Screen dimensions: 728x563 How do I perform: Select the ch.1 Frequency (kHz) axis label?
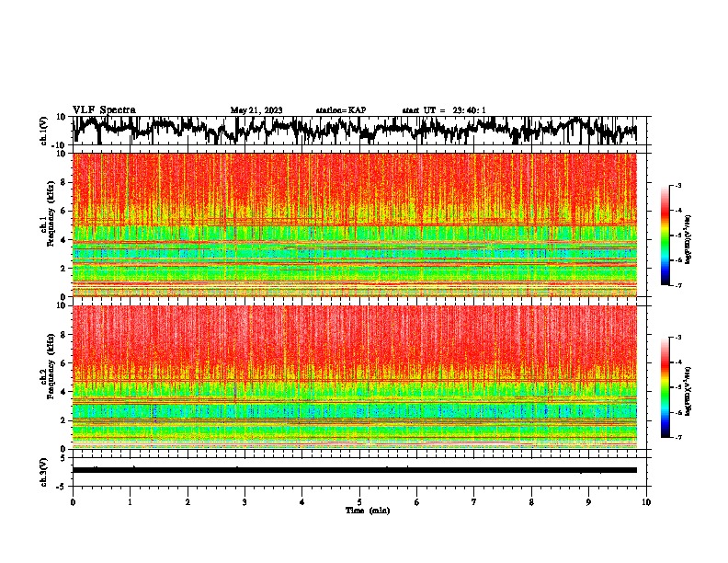point(51,213)
